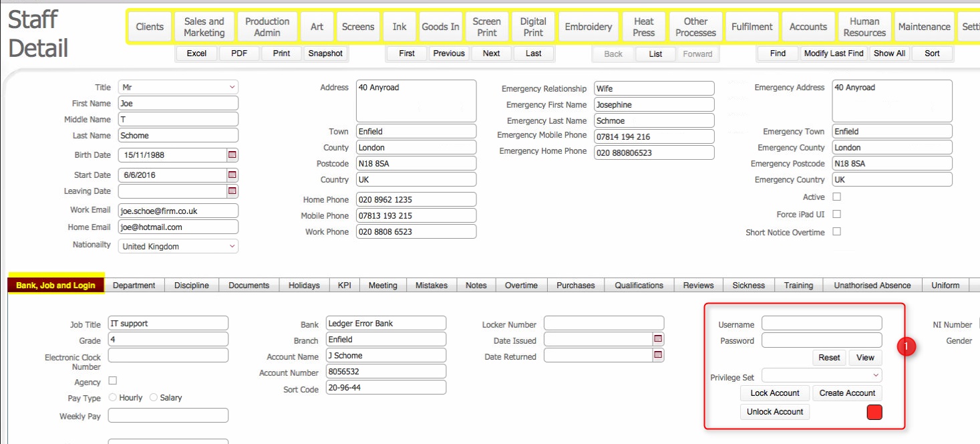Switch to the Holidays tab
Image resolution: width=980 pixels, height=444 pixels.
coord(304,286)
